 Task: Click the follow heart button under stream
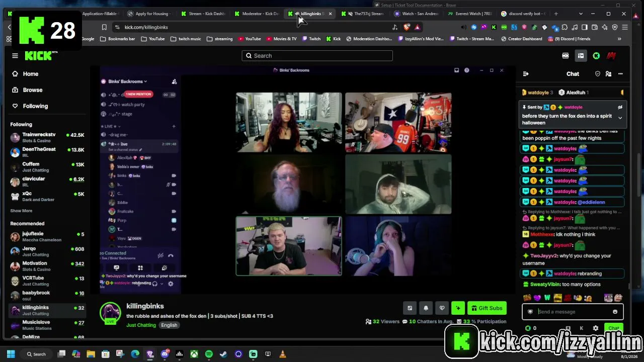pyautogui.click(x=442, y=308)
